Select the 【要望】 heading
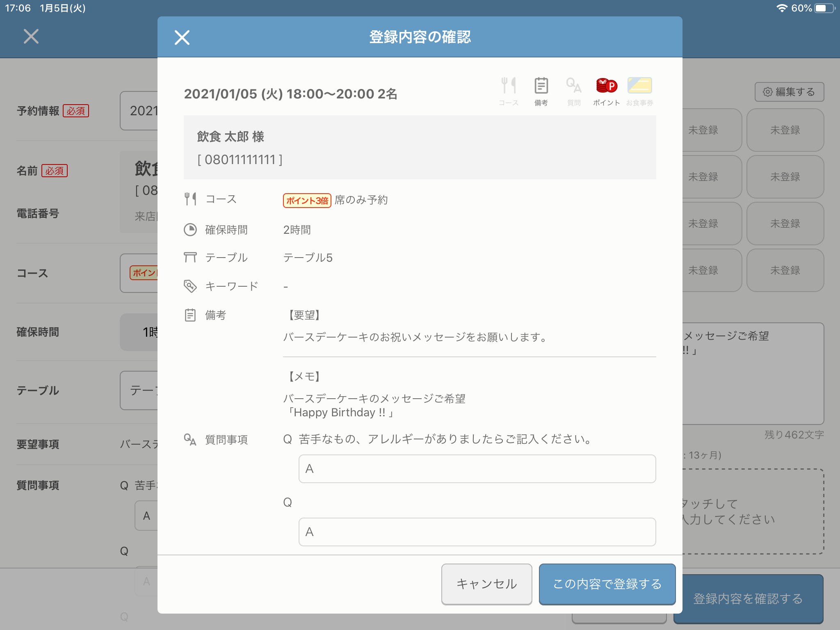 304,315
